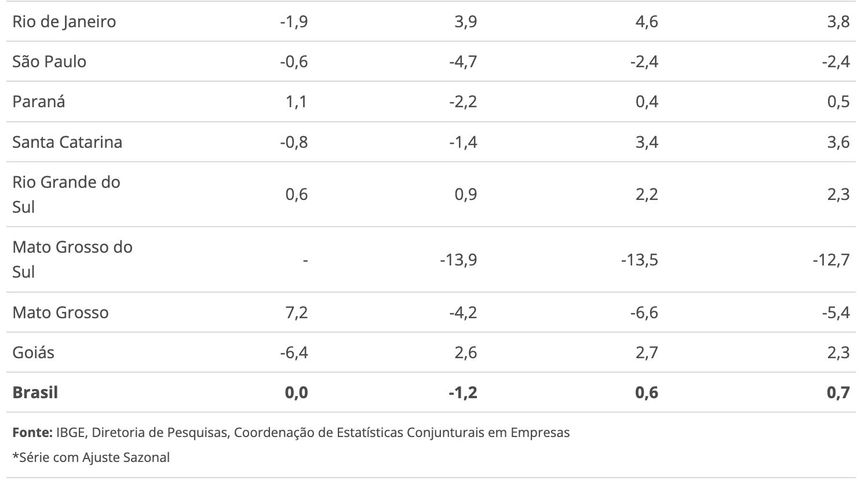Click the -13,9 value cell

458,260
